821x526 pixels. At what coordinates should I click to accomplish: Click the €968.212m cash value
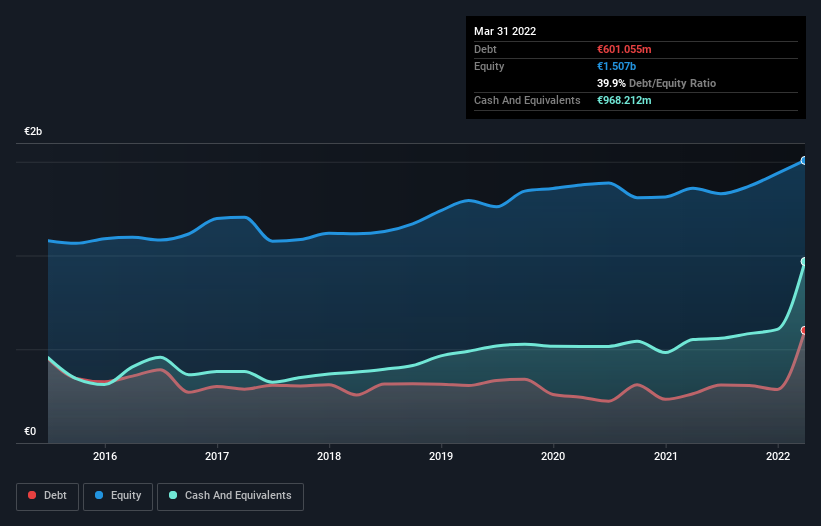coord(624,100)
